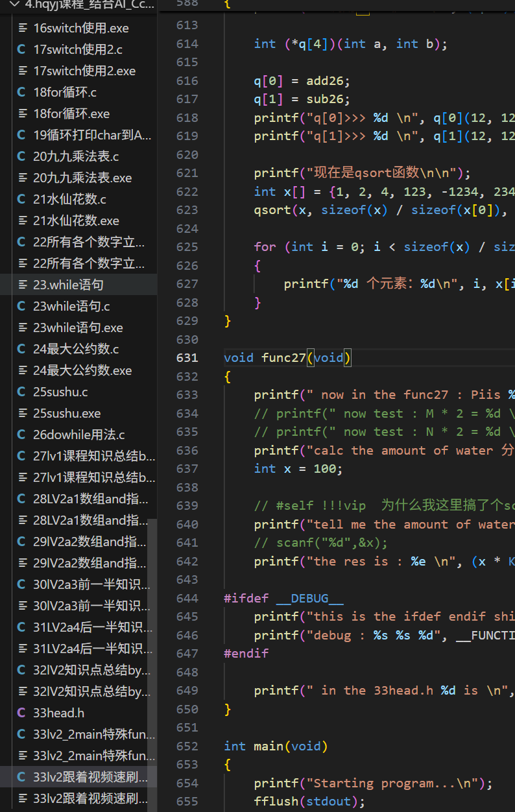Click the C icon beside 22所有各个数字立...
This screenshot has width=515, height=812.
(x=21, y=242)
